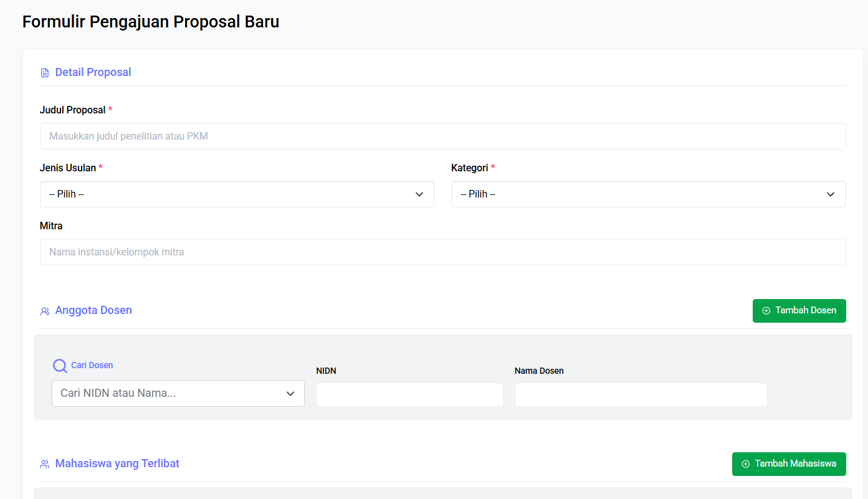Select the Detail Proposal section heading
The width and height of the screenshot is (868, 499).
[93, 72]
